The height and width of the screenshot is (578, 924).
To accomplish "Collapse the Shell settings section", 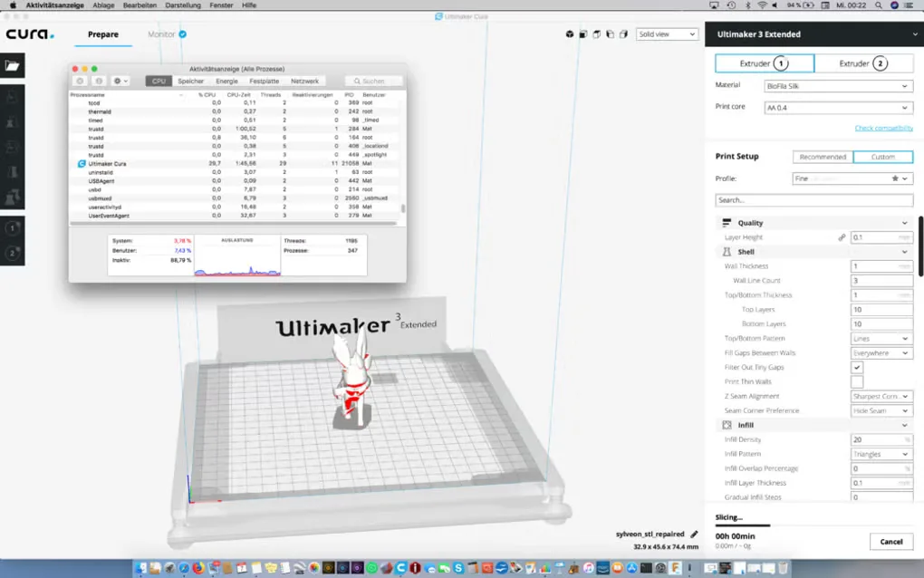I will pyautogui.click(x=813, y=252).
